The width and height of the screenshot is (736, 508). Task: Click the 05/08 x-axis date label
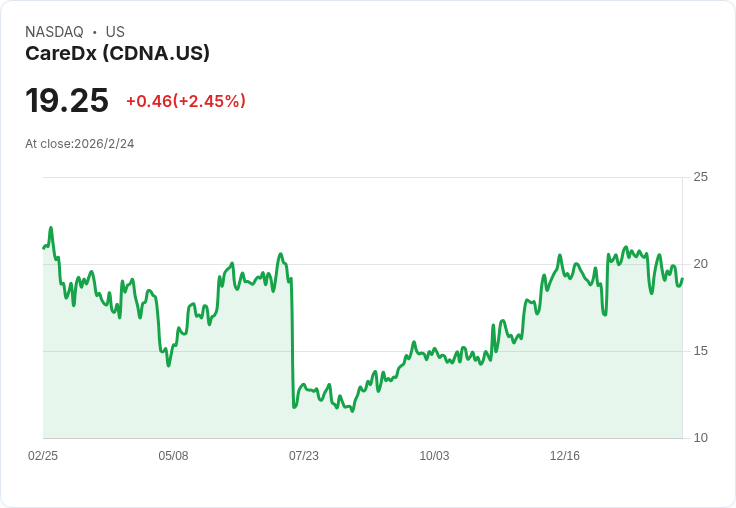(173, 456)
